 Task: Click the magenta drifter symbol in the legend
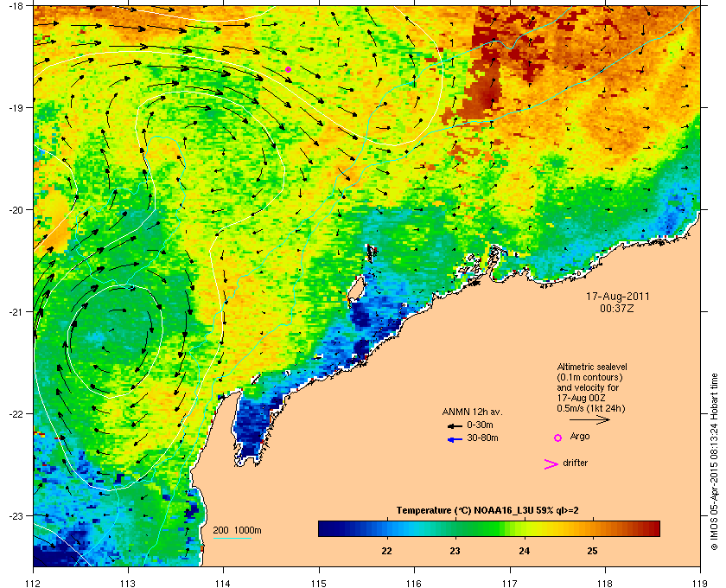pyautogui.click(x=551, y=464)
